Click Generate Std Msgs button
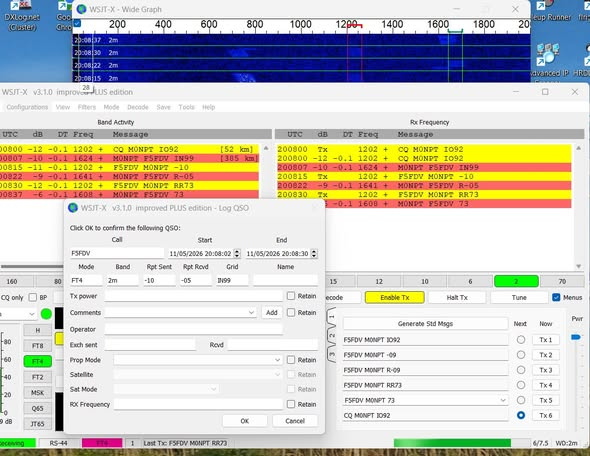Image resolution: width=590 pixels, height=456 pixels. [425, 324]
